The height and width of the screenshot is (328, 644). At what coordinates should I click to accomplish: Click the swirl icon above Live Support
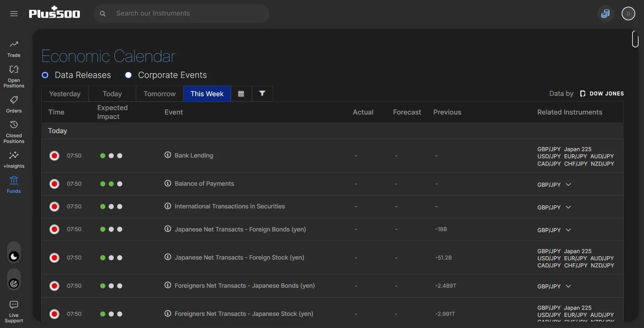14,284
